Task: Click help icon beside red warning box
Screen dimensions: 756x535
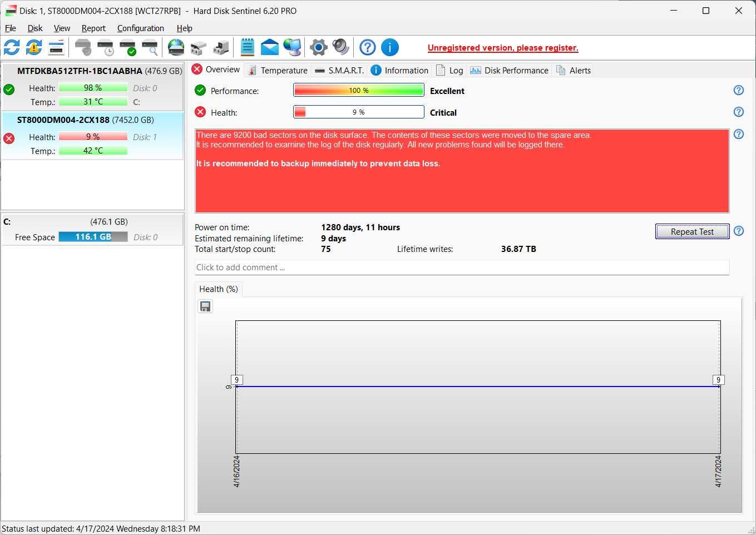Action: [x=739, y=134]
